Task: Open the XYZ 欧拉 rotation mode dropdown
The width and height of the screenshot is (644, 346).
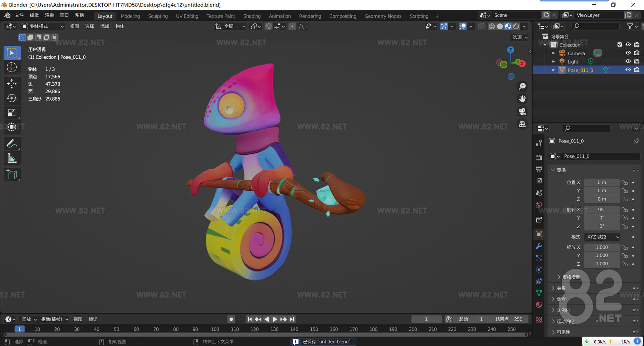Action: (602, 237)
